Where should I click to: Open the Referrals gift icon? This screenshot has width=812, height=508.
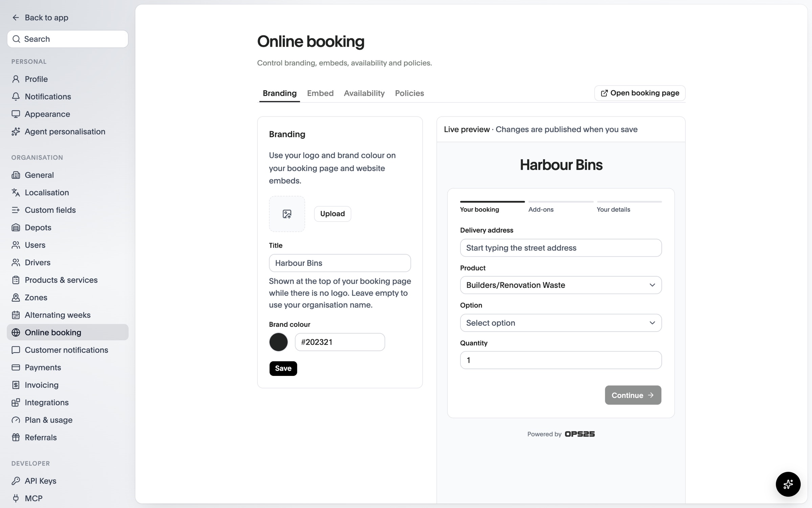(x=16, y=437)
